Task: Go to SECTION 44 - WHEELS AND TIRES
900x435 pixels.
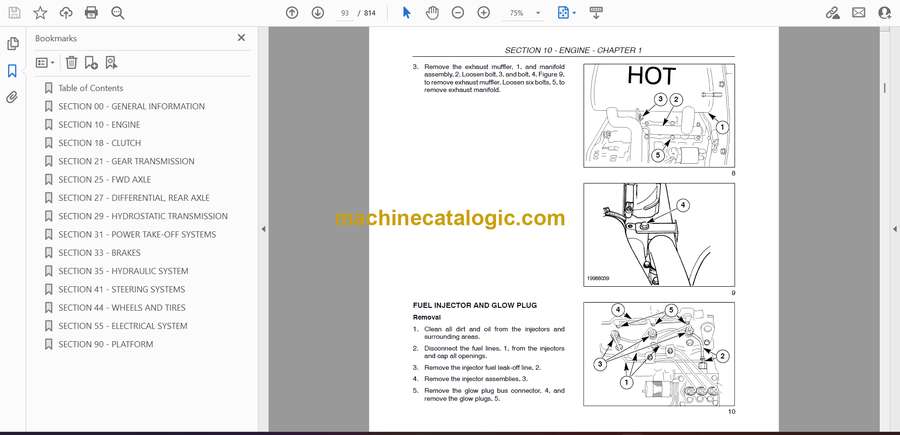Action: tap(122, 308)
